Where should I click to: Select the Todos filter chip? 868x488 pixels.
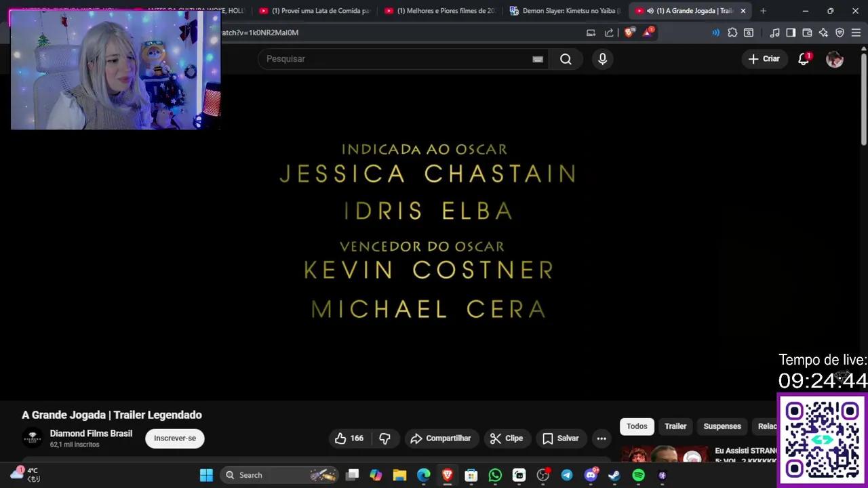637,426
